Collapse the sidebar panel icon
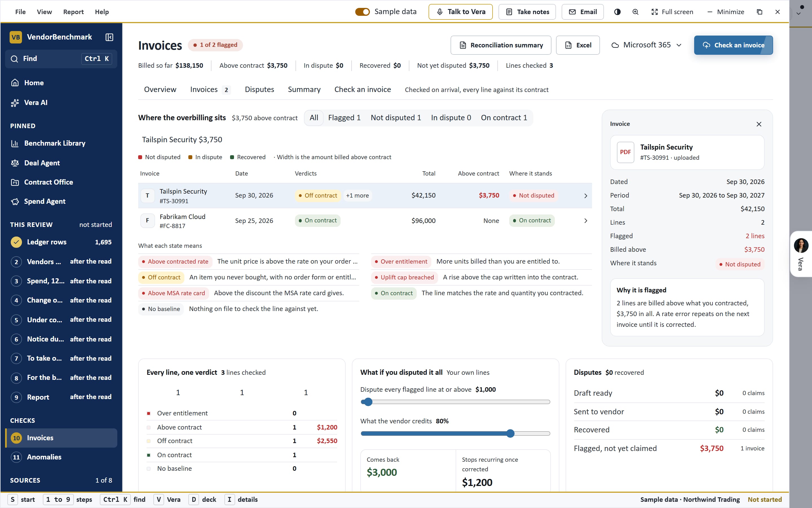 [109, 37]
